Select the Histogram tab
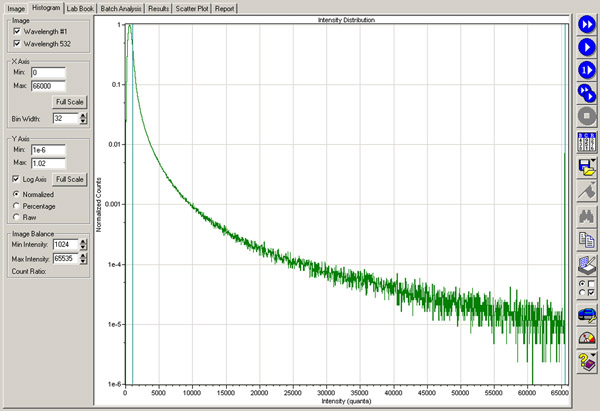 (x=46, y=8)
